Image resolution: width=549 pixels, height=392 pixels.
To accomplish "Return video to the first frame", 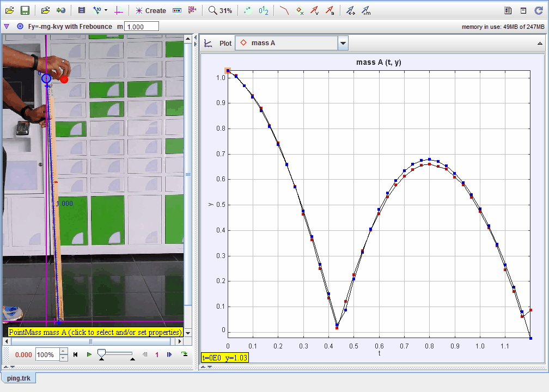I will tap(76, 354).
